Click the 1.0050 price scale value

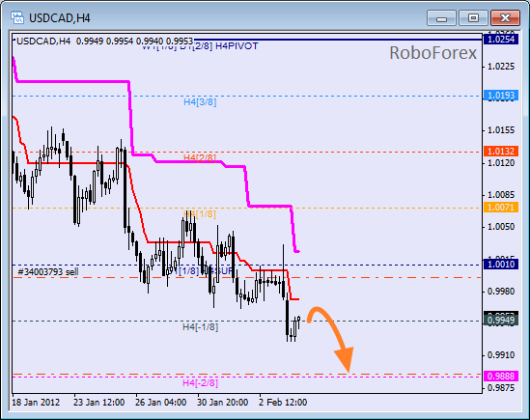pyautogui.click(x=501, y=226)
